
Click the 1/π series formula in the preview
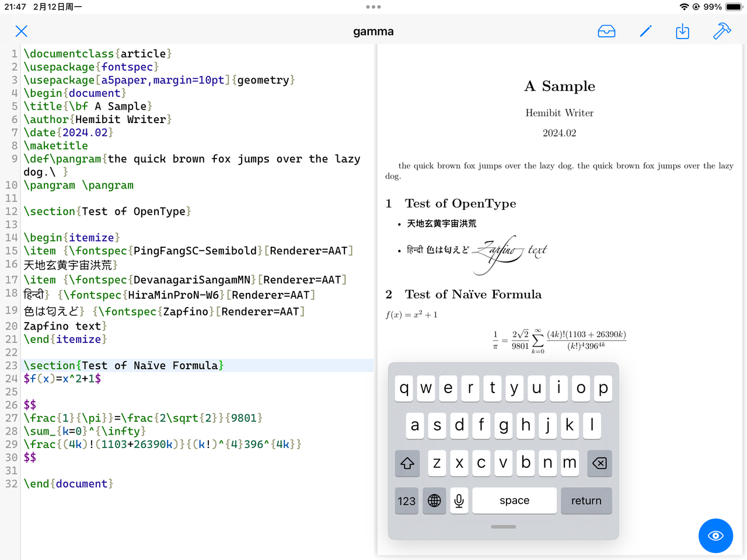click(559, 341)
